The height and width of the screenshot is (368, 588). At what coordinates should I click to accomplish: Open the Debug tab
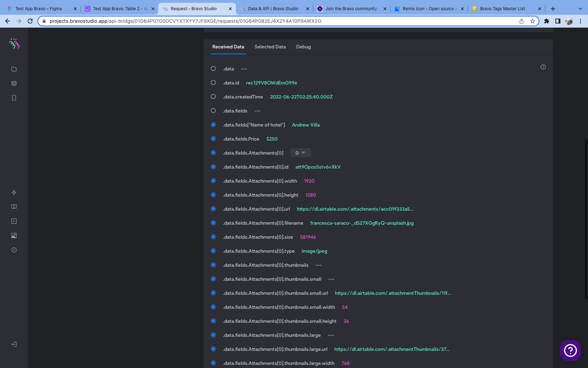tap(303, 47)
